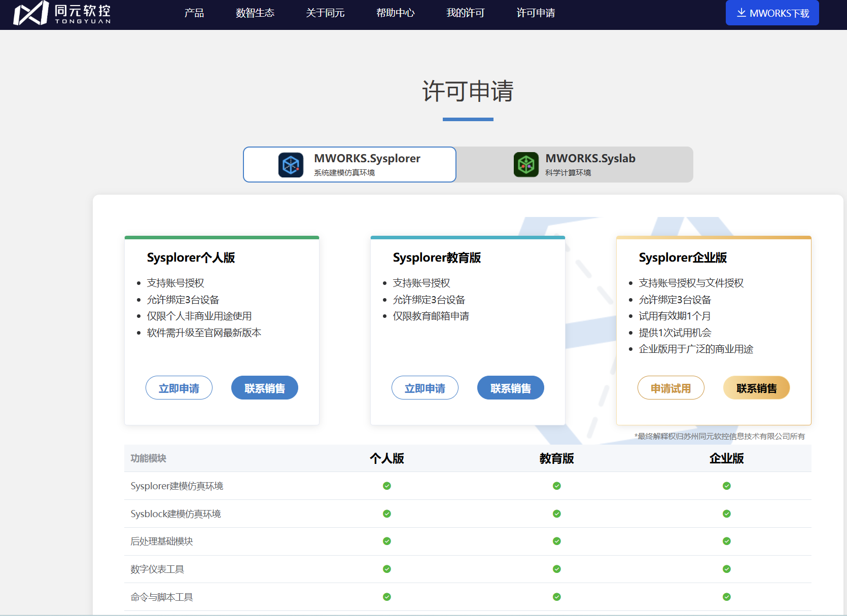Click 联系销售 for Sysplorer教育版
This screenshot has width=847, height=616.
[x=511, y=388]
